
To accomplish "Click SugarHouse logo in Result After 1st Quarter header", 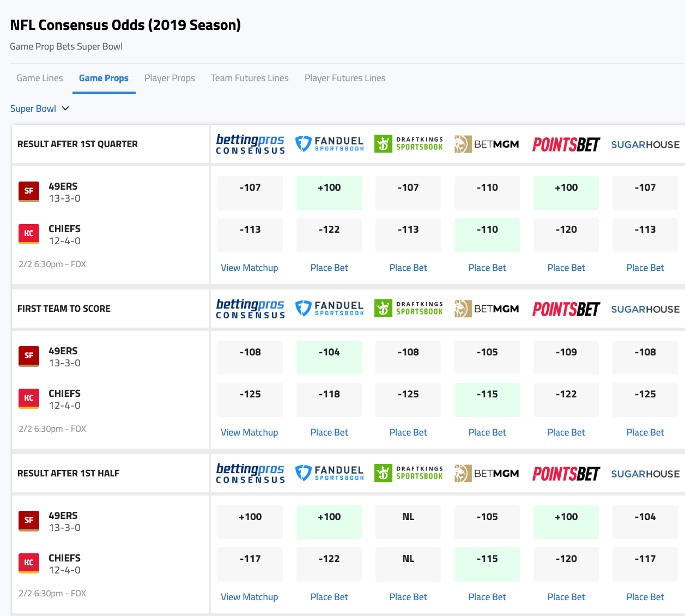I will click(x=645, y=144).
